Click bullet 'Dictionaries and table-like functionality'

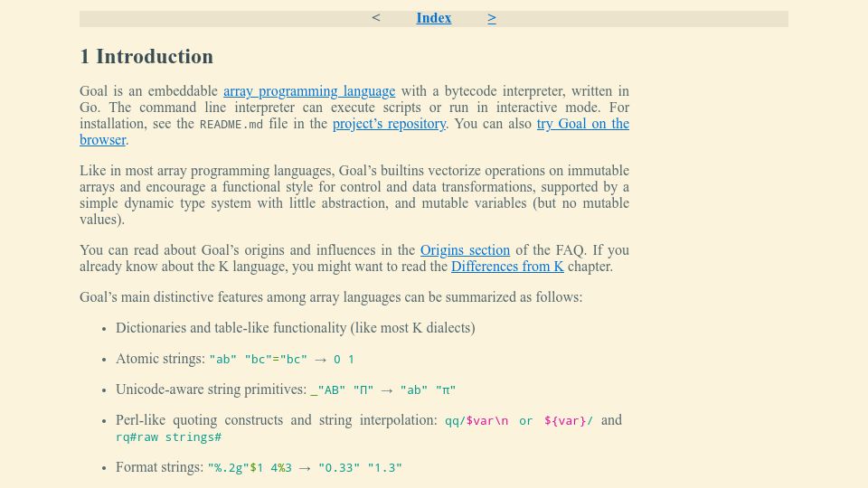click(x=295, y=328)
